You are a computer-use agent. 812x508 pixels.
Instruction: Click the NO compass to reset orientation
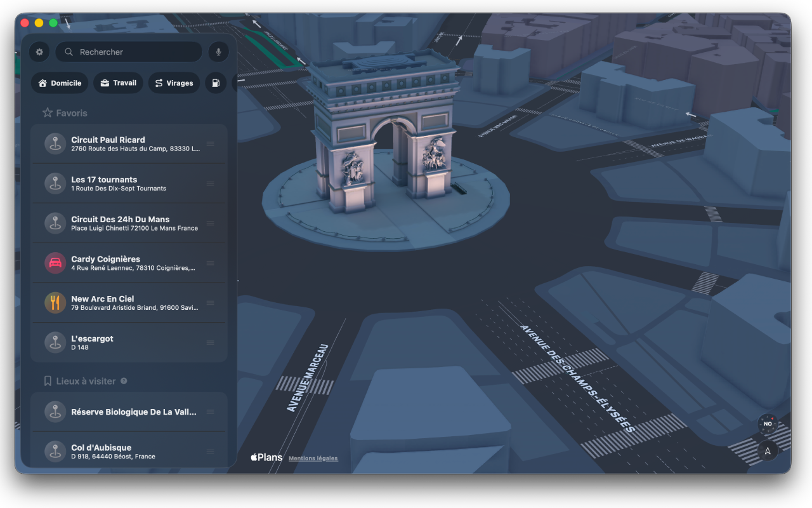pos(768,424)
